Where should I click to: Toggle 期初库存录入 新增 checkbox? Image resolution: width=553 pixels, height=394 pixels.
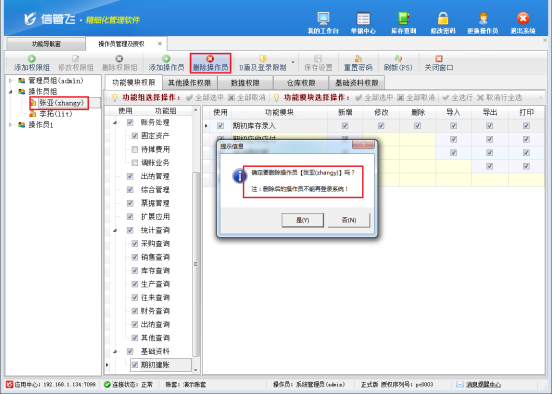coord(345,126)
